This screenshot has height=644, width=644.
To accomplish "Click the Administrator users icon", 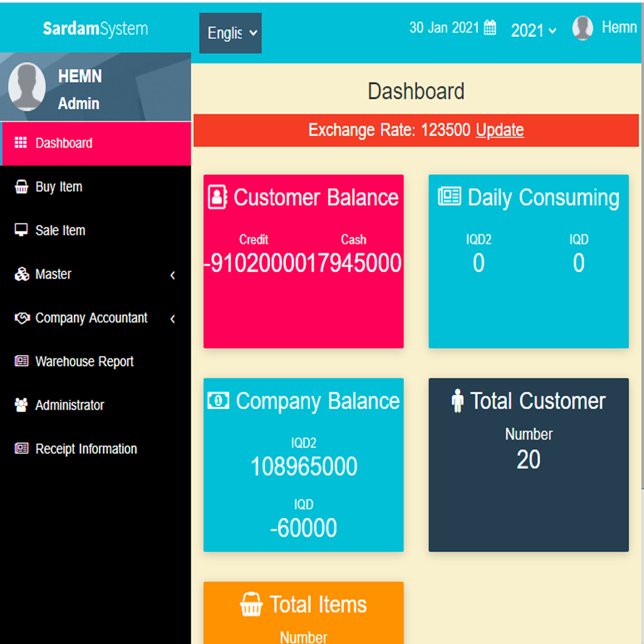I will (21, 405).
